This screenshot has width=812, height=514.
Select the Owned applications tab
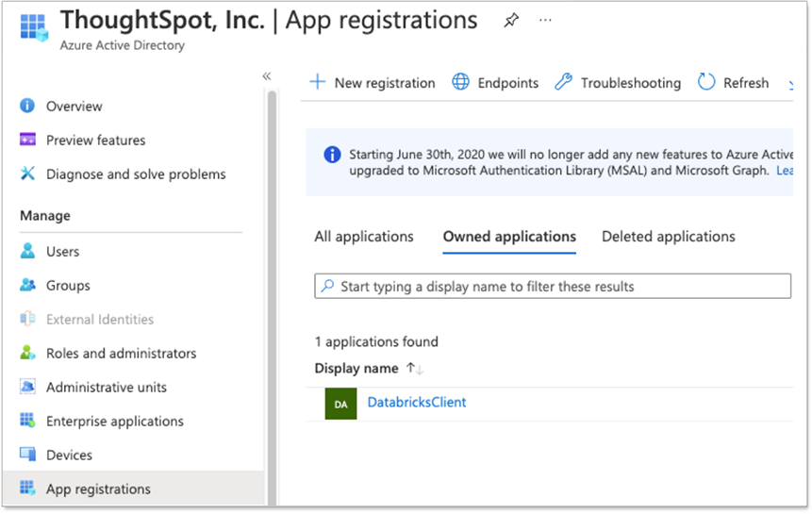point(509,237)
